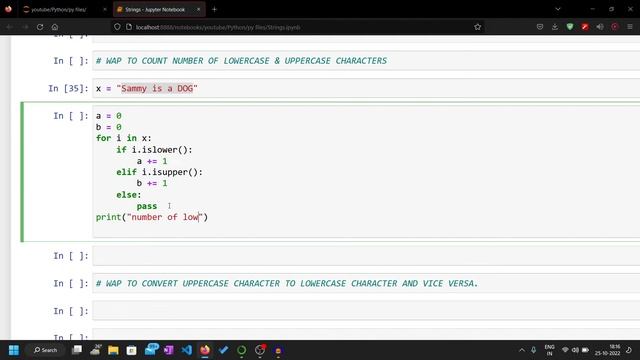Viewport: 640px width, 360px height.
Task: Switch to the youtube/Python/py files tab
Action: point(59,9)
